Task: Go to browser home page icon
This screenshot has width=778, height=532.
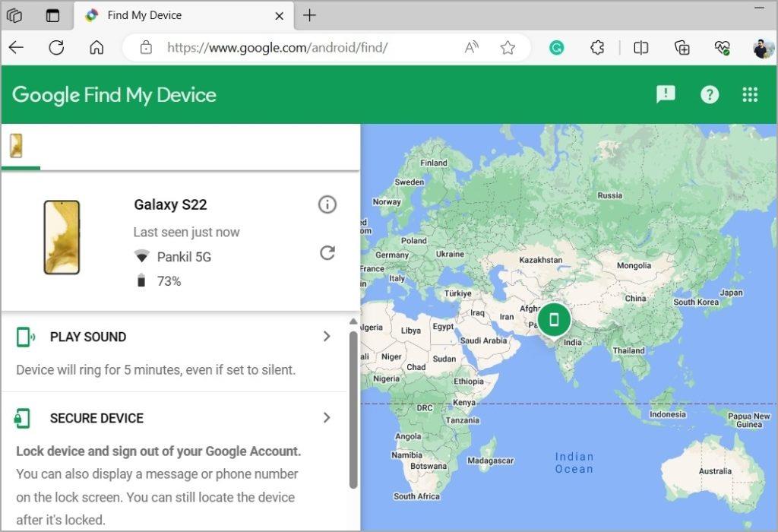Action: click(x=96, y=48)
